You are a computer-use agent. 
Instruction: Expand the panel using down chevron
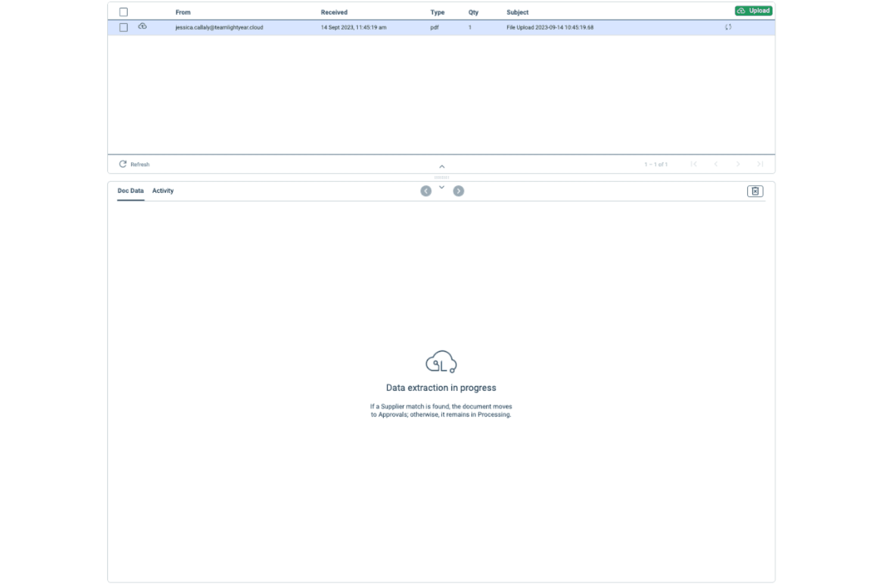point(442,187)
